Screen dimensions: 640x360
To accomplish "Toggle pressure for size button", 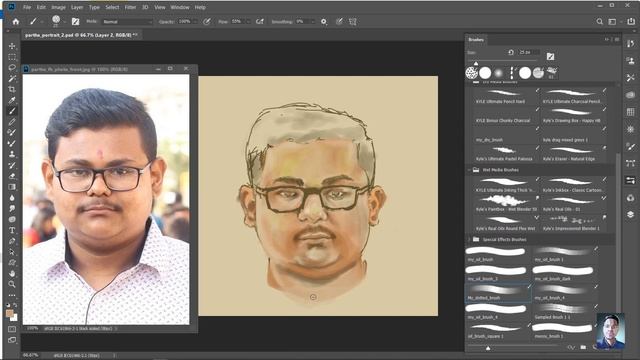I will click(339, 22).
